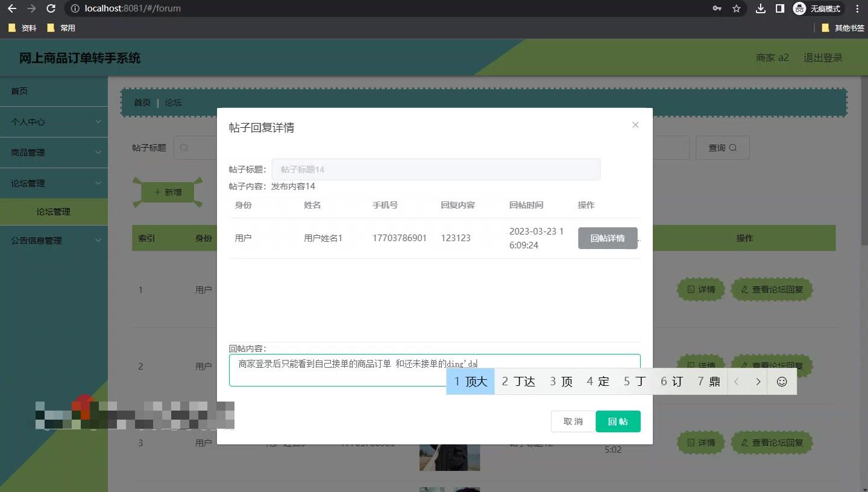
Task: Click the plus icon on the 新增 button
Action: point(156,192)
